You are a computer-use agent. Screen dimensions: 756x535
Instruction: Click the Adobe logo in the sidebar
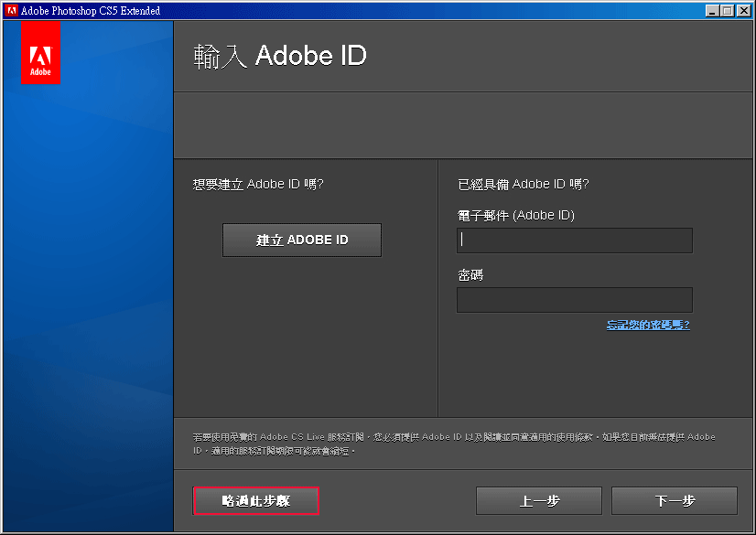[x=40, y=52]
